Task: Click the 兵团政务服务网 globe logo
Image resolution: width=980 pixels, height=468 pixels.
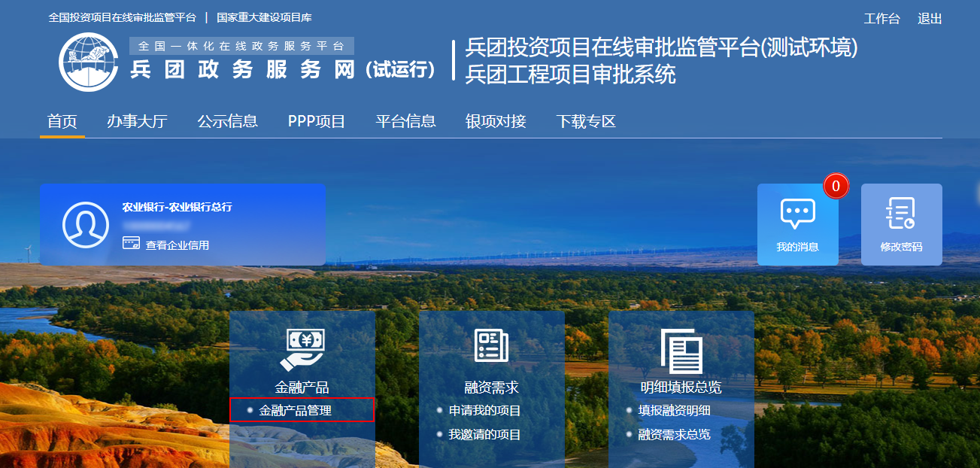Action: pos(89,62)
